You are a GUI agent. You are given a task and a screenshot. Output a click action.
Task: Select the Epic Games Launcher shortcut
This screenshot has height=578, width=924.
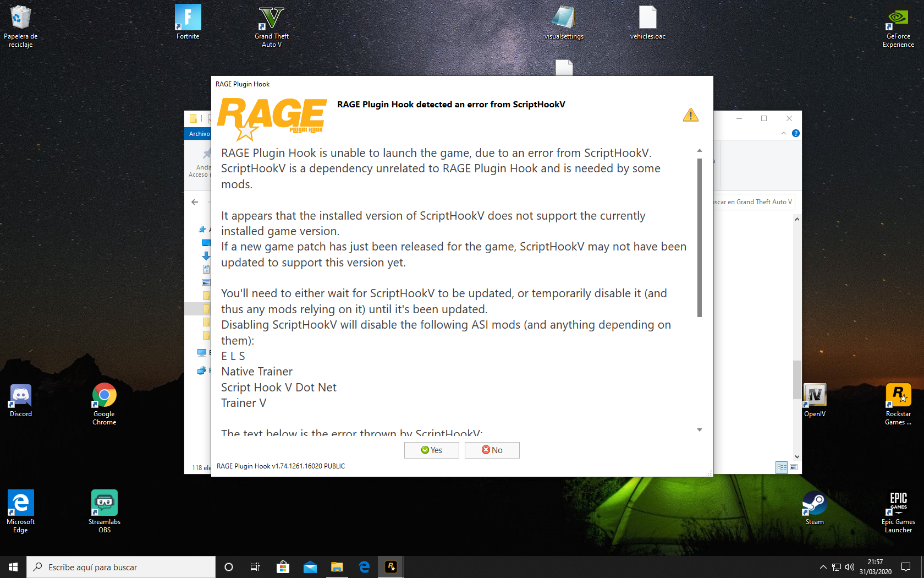click(899, 511)
